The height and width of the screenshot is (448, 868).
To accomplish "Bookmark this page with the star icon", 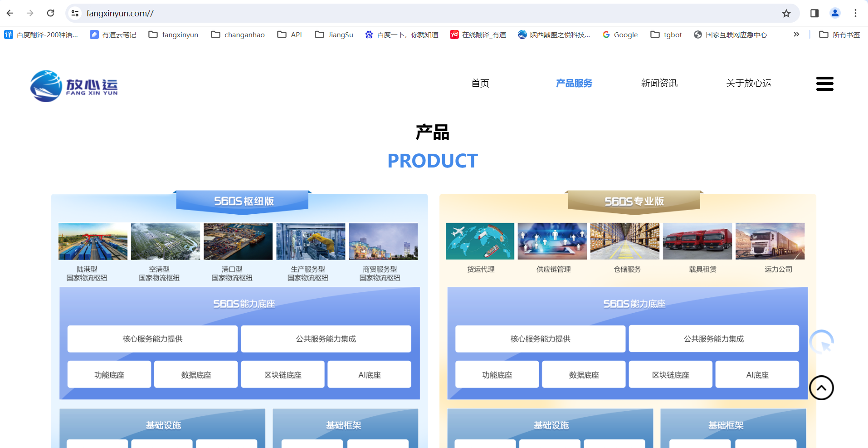I will point(786,13).
